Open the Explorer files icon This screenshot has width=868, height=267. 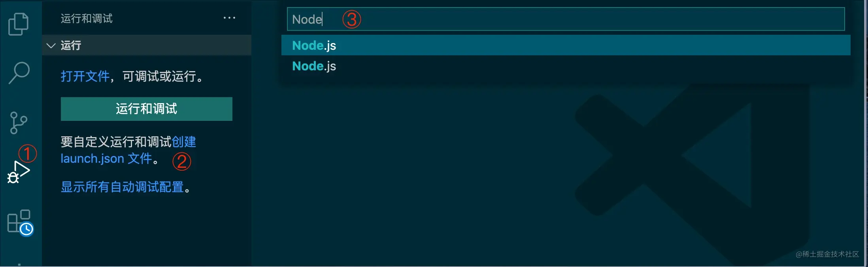click(19, 24)
